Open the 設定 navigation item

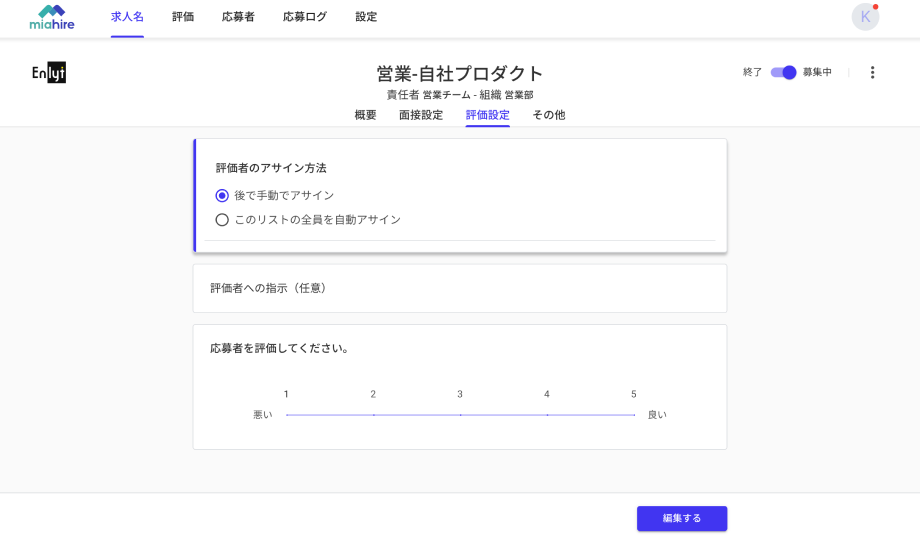(366, 17)
